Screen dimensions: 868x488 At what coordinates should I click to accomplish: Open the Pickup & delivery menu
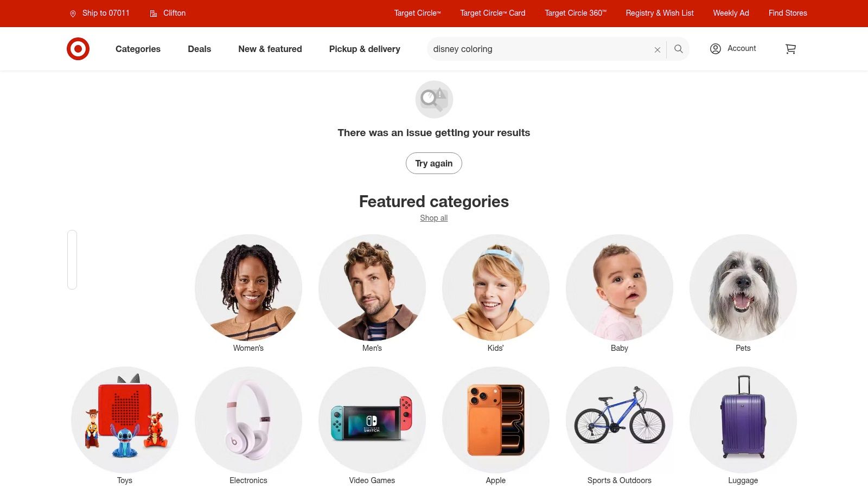[x=365, y=49]
